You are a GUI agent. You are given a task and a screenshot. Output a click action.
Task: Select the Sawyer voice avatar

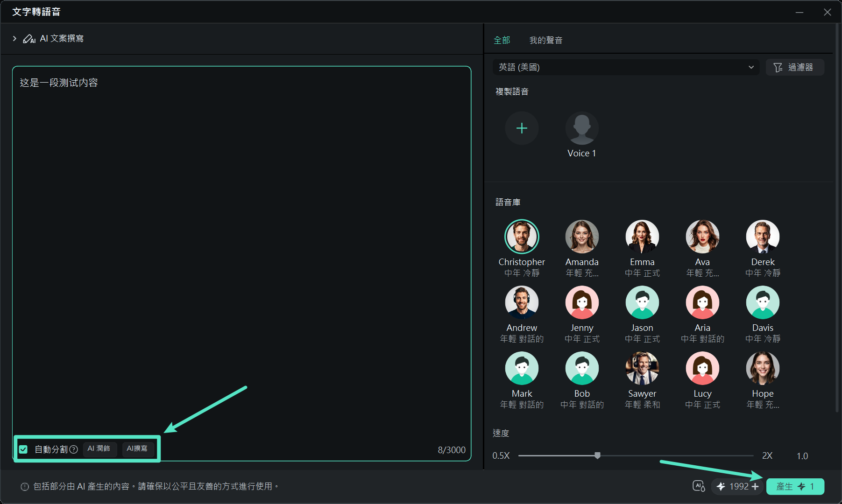642,368
